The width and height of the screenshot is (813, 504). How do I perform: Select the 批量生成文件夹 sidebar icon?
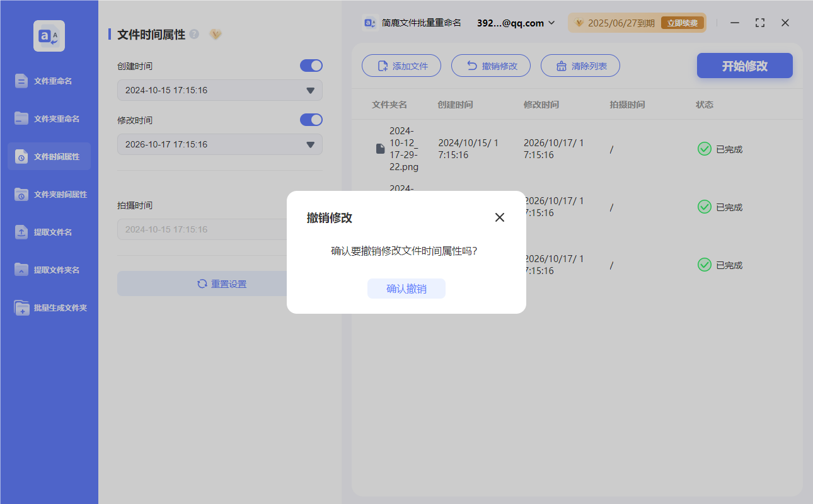coord(49,307)
